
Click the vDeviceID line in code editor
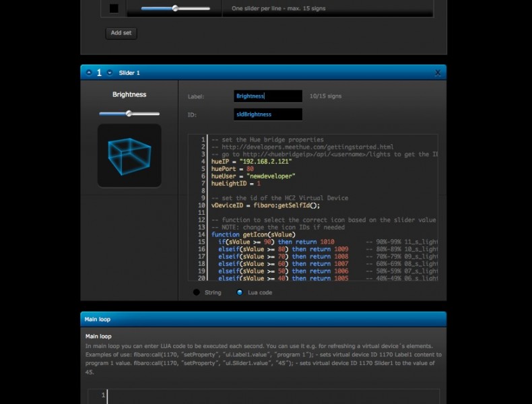coord(265,205)
